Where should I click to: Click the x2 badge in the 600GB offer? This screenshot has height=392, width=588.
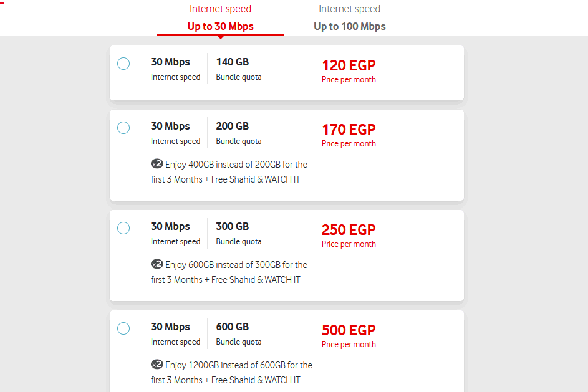point(157,365)
